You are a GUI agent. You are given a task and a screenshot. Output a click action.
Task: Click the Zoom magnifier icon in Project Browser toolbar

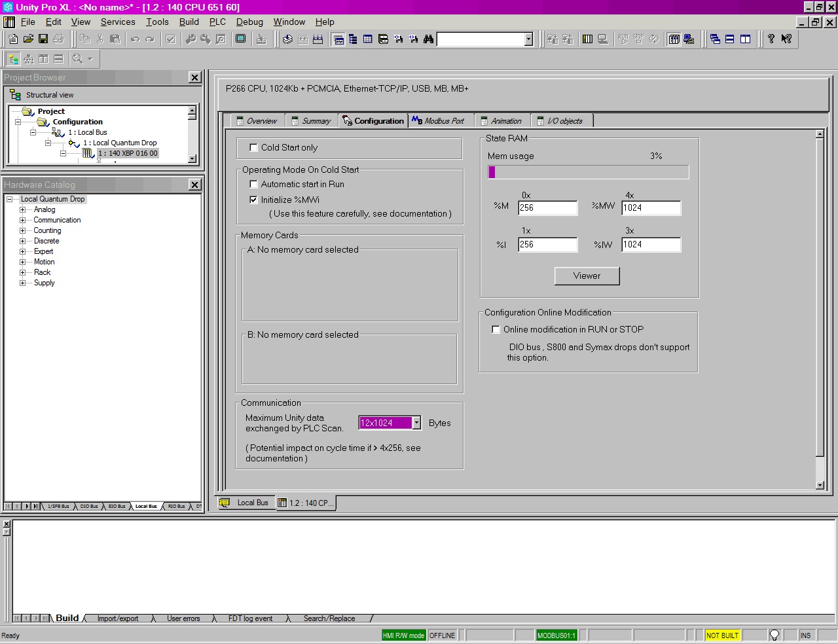(78, 59)
